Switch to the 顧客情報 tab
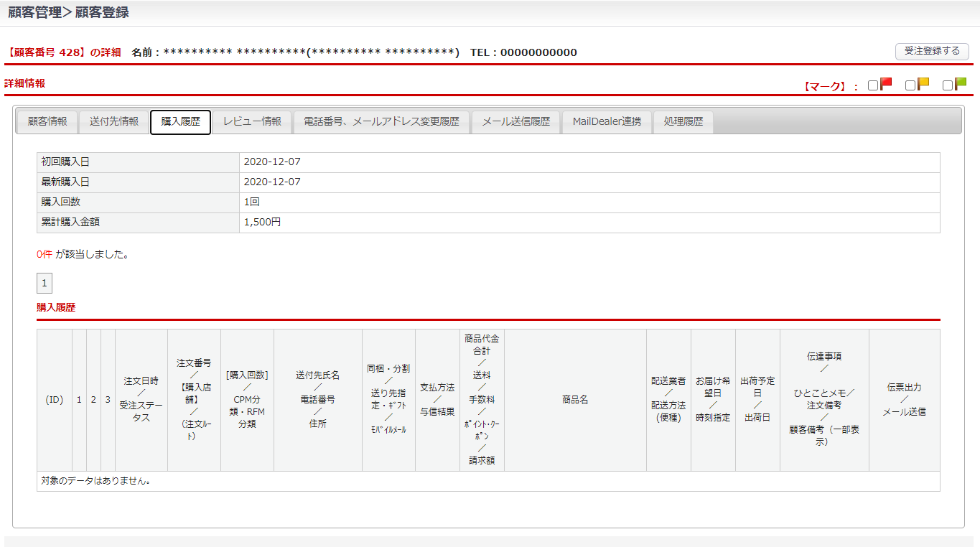Viewport: 980px width, 547px height. point(47,122)
